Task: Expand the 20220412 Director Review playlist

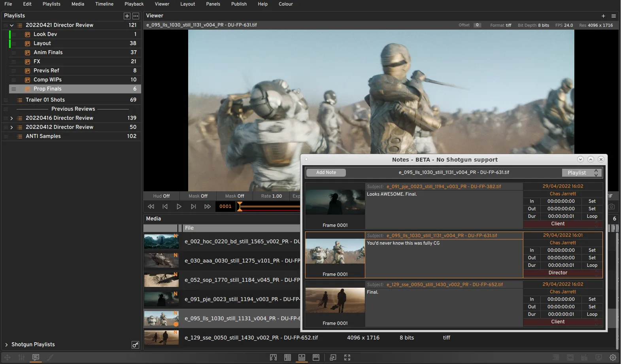Action: (11, 127)
